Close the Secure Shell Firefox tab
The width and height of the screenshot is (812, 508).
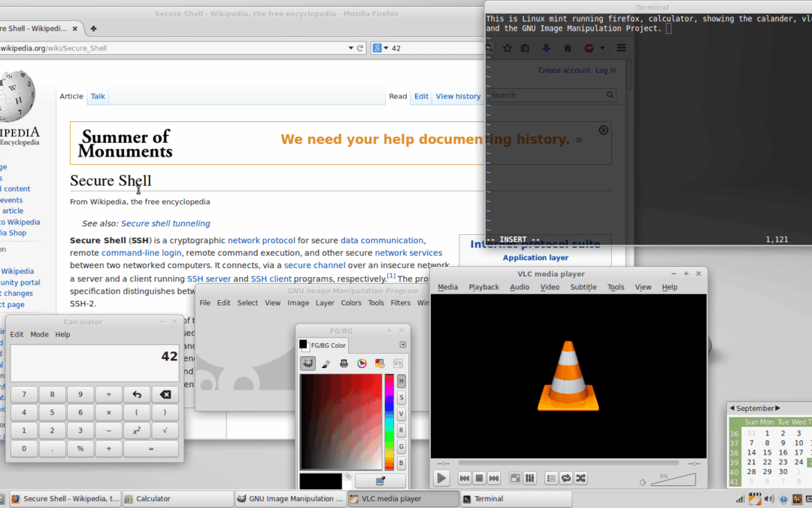tap(75, 29)
